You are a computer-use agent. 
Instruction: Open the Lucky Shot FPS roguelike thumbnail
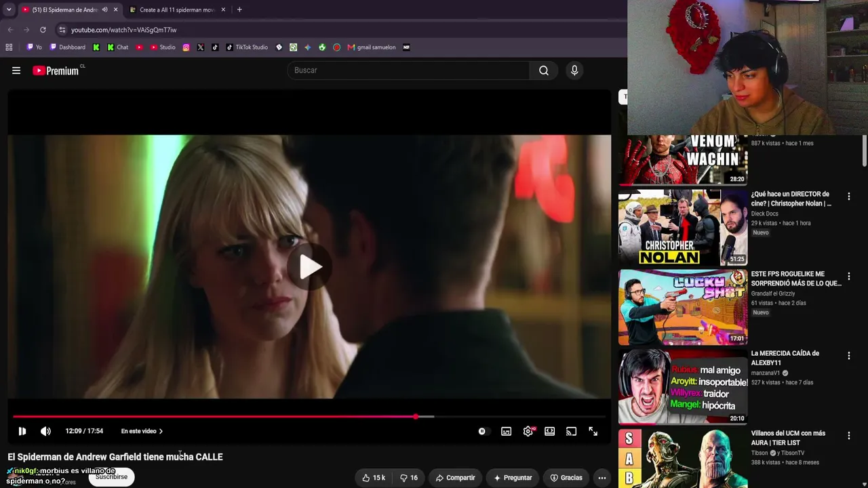(x=683, y=308)
